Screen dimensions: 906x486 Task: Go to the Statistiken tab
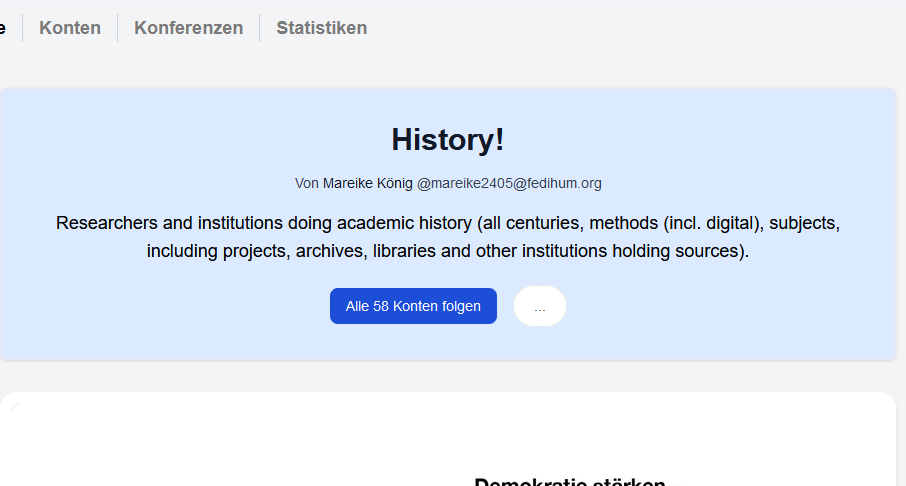pos(321,28)
